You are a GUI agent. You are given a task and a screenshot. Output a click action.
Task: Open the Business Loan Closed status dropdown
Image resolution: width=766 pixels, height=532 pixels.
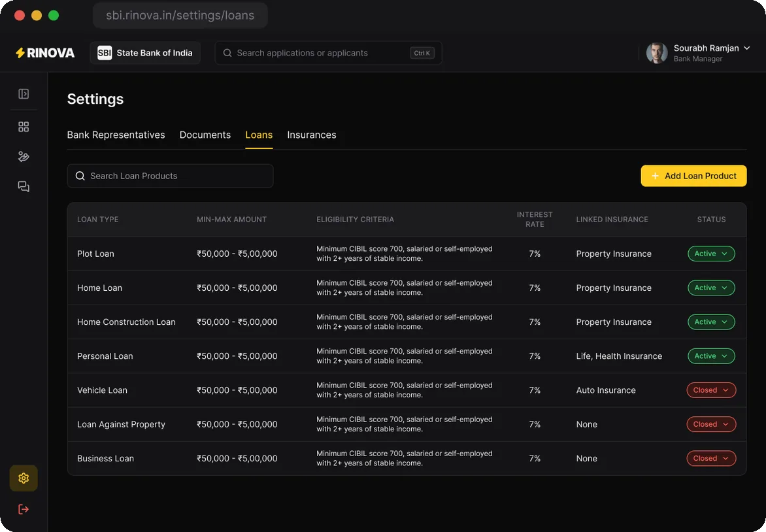tap(711, 458)
